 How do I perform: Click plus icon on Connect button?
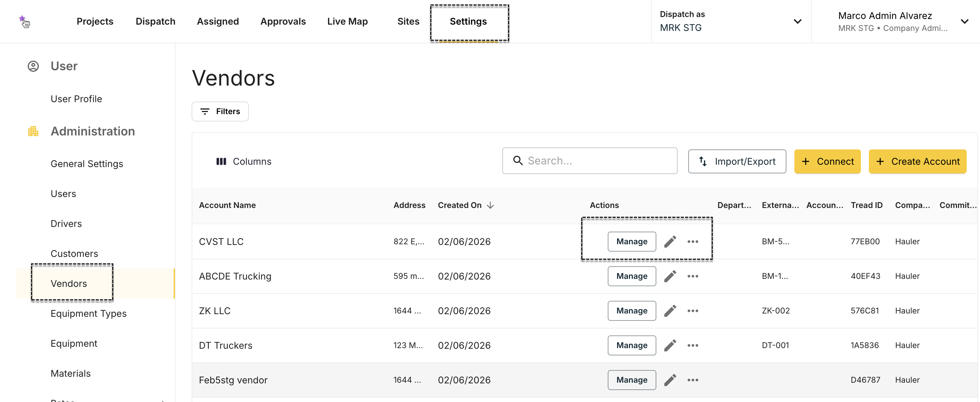(x=805, y=161)
